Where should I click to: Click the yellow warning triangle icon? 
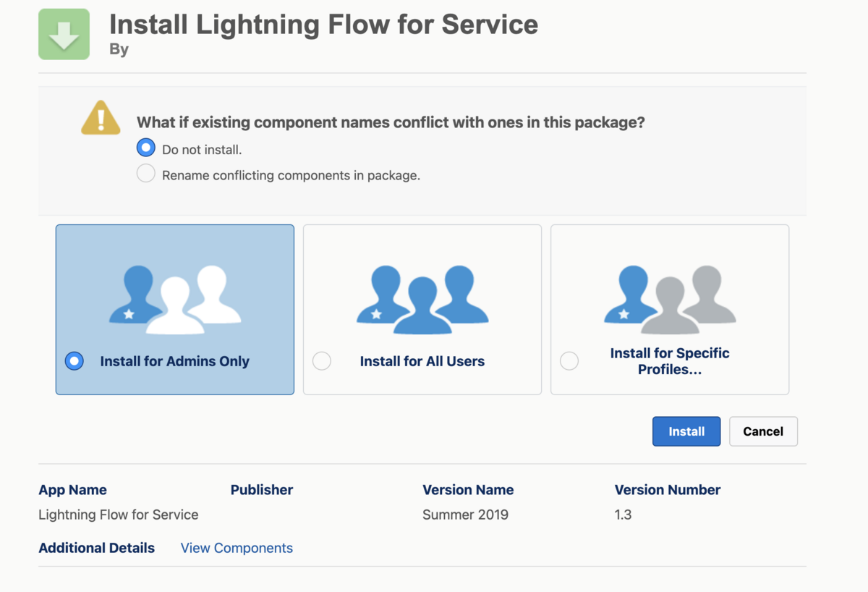(x=101, y=117)
